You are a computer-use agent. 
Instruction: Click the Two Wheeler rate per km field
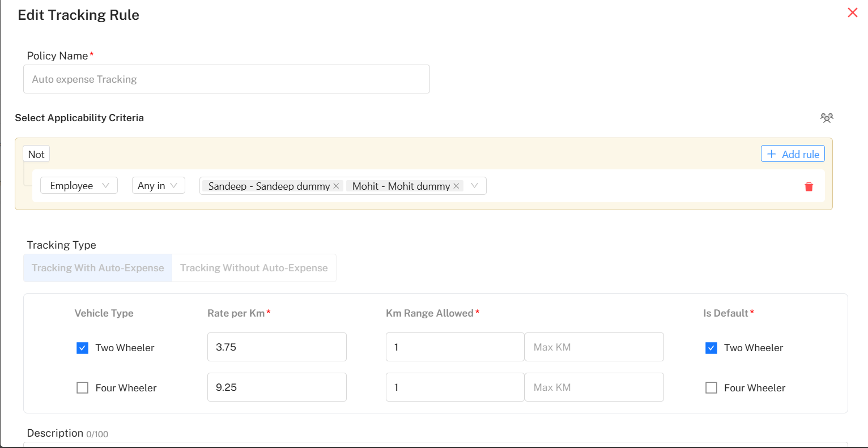point(276,347)
